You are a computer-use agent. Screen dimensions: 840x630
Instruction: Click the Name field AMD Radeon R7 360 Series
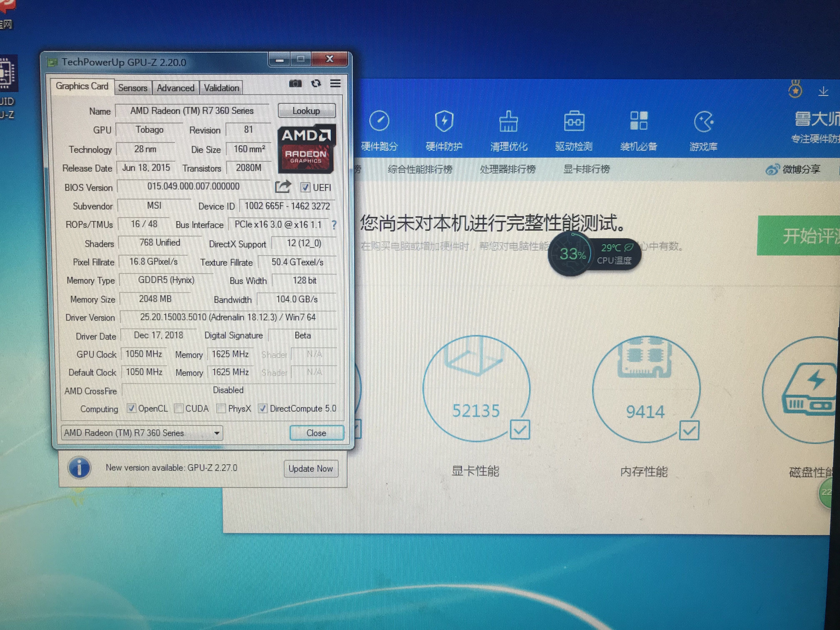tap(192, 111)
